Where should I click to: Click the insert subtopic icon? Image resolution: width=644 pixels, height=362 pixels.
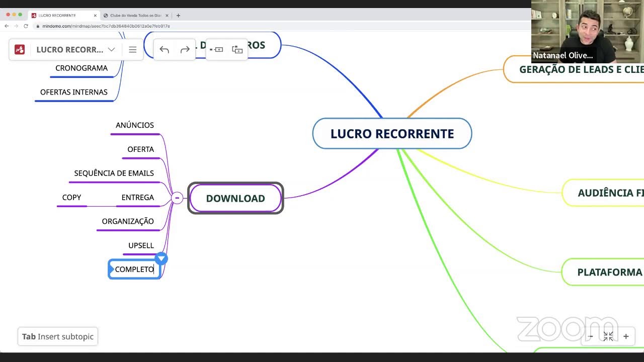237,49
